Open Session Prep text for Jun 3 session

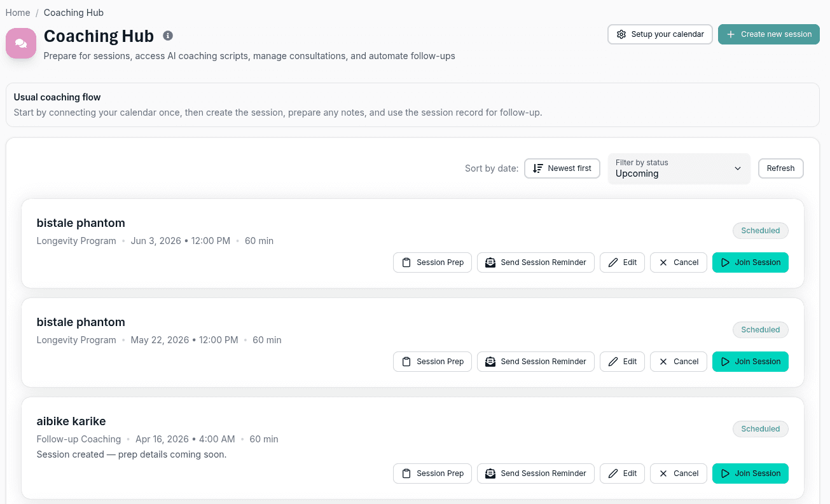440,262
